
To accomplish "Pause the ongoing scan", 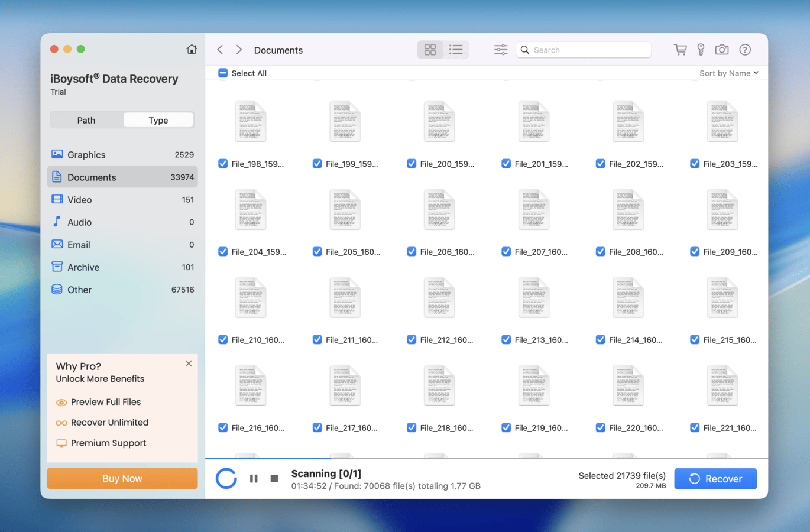I will point(254,479).
